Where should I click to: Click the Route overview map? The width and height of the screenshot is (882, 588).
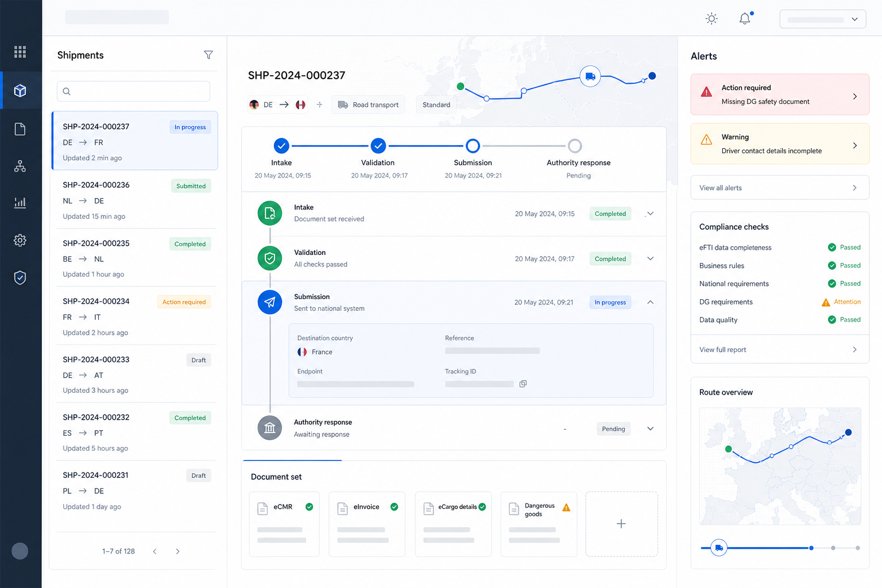click(780, 466)
